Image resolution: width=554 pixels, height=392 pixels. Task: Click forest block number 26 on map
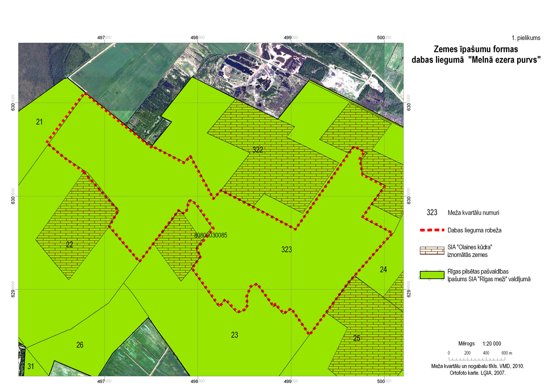pos(80,345)
